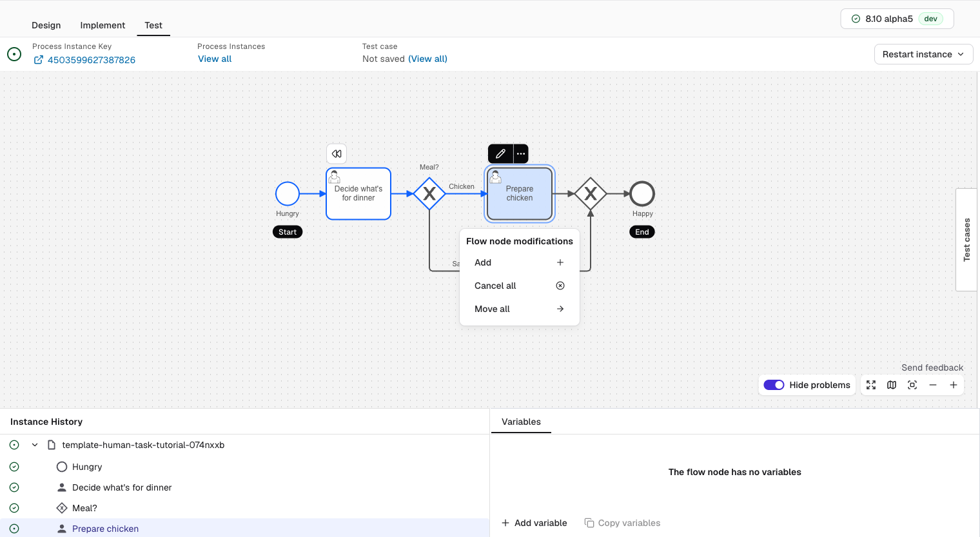Click the completed status icon in Meal? row

[x=14, y=508]
